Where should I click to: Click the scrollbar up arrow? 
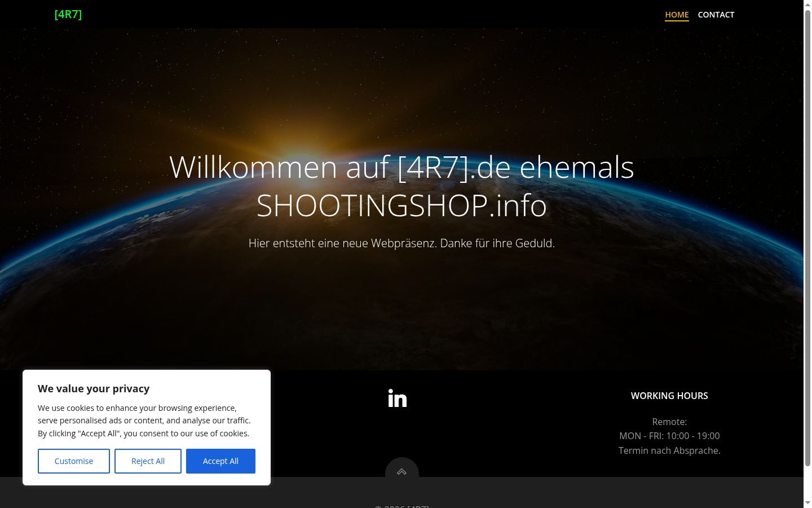(x=807, y=4)
